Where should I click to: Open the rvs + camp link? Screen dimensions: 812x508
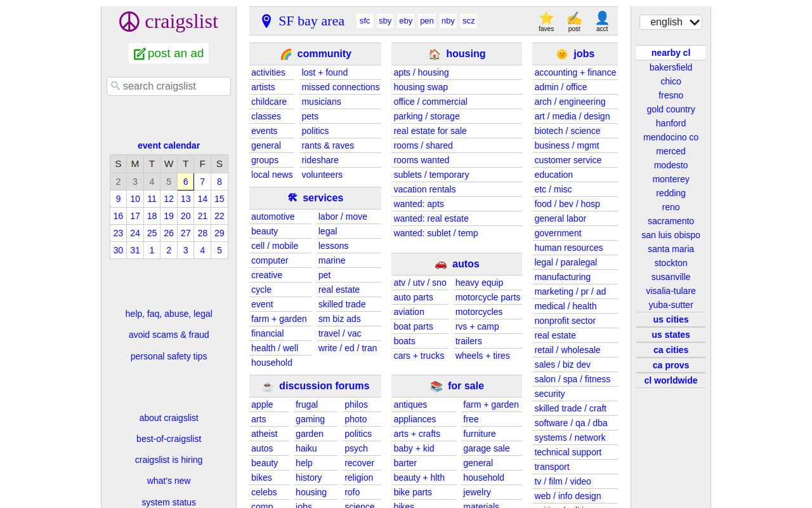[x=477, y=326]
